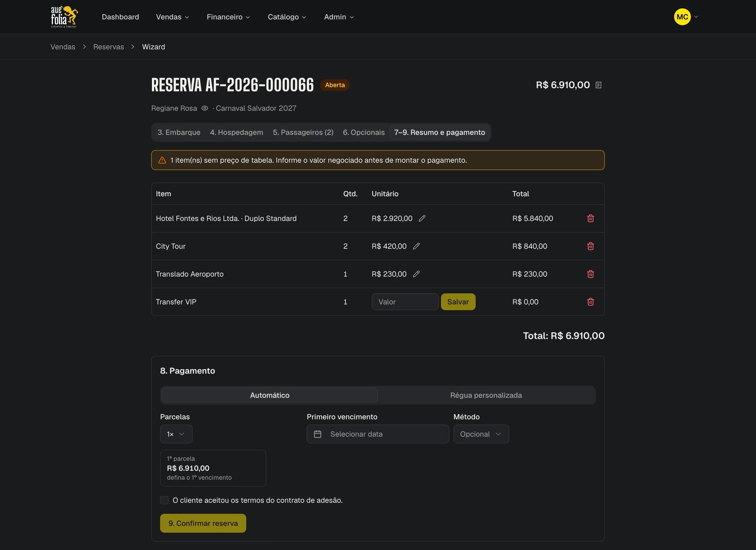View customer Regiane Rosa eye icon
The height and width of the screenshot is (550, 756).
click(x=205, y=108)
